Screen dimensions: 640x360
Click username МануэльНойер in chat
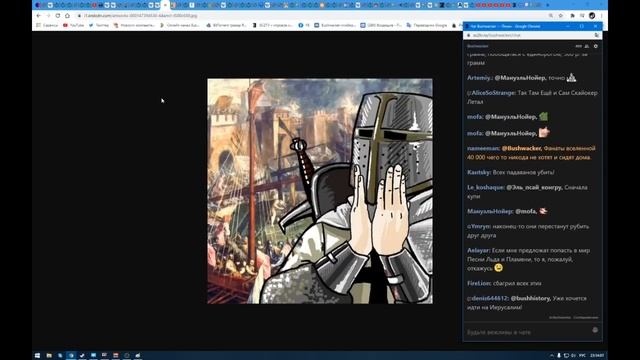(x=490, y=211)
